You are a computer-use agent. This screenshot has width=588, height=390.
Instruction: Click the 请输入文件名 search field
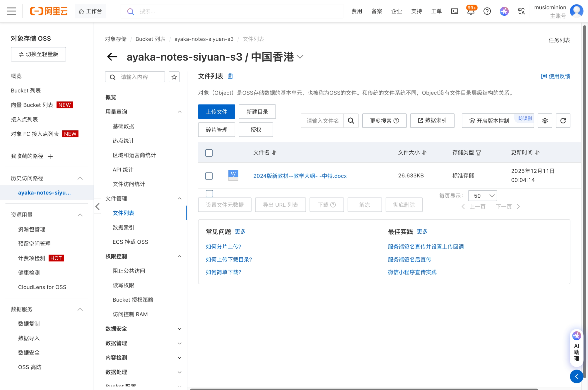click(322, 121)
